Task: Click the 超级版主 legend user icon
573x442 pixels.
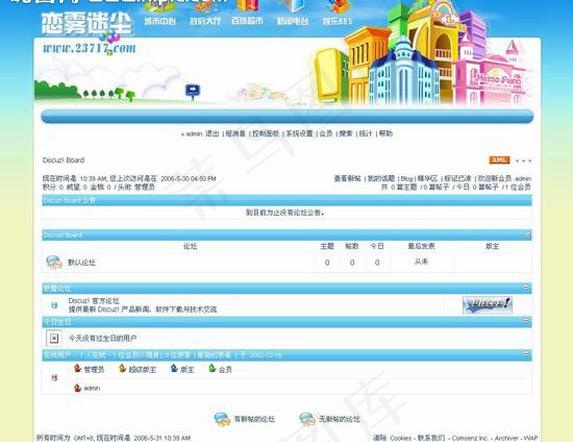Action: click(x=122, y=369)
